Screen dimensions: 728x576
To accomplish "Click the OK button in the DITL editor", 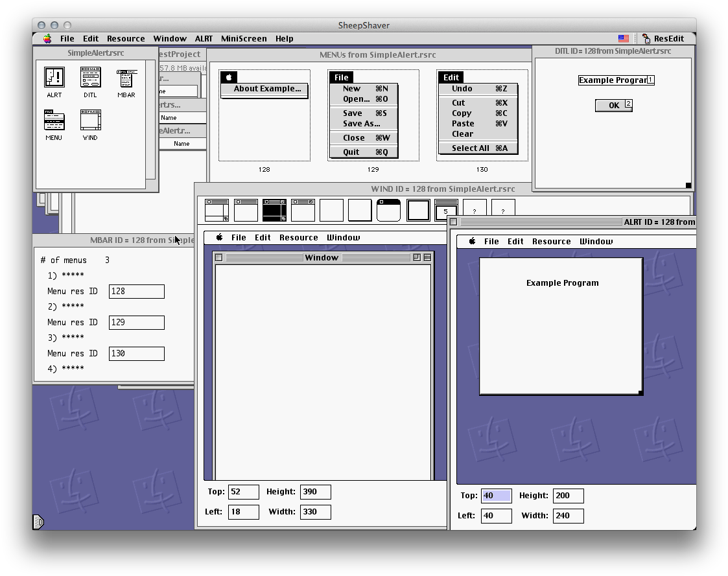I will (610, 104).
